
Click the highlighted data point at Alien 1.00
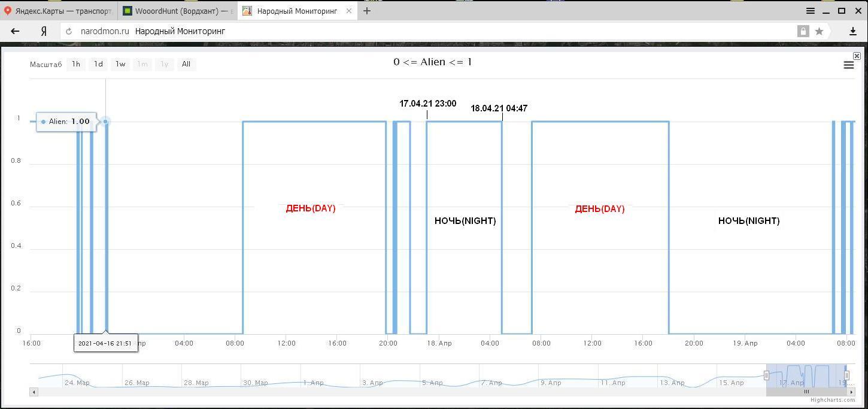point(105,122)
